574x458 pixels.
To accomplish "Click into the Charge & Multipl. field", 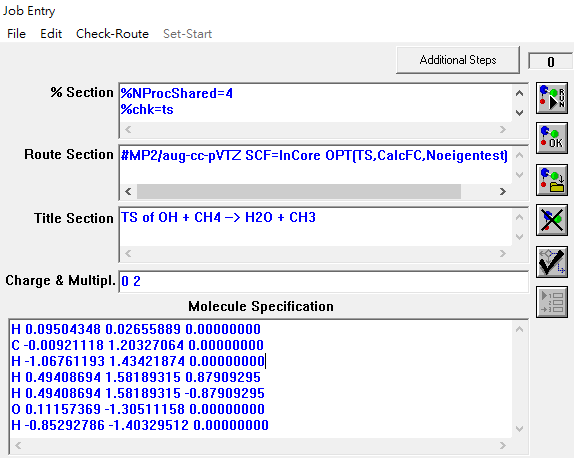I will coord(324,282).
